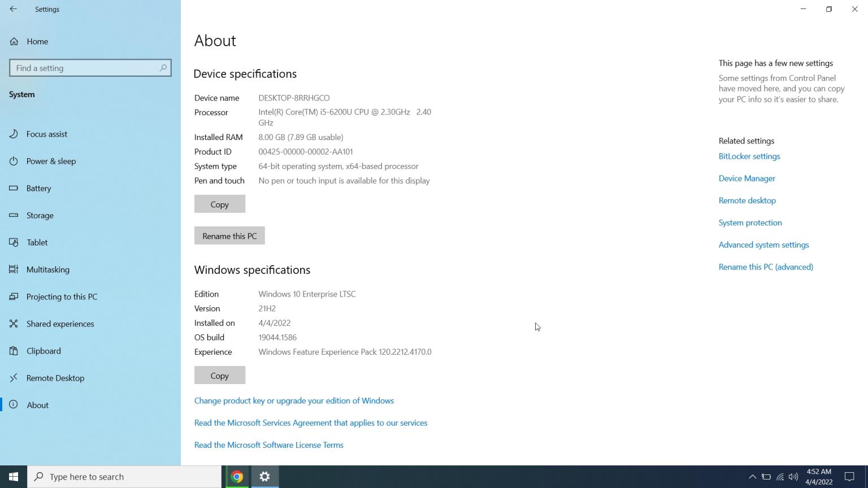Open Projecting to this PC settings
This screenshot has width=868, height=488.
point(62,297)
